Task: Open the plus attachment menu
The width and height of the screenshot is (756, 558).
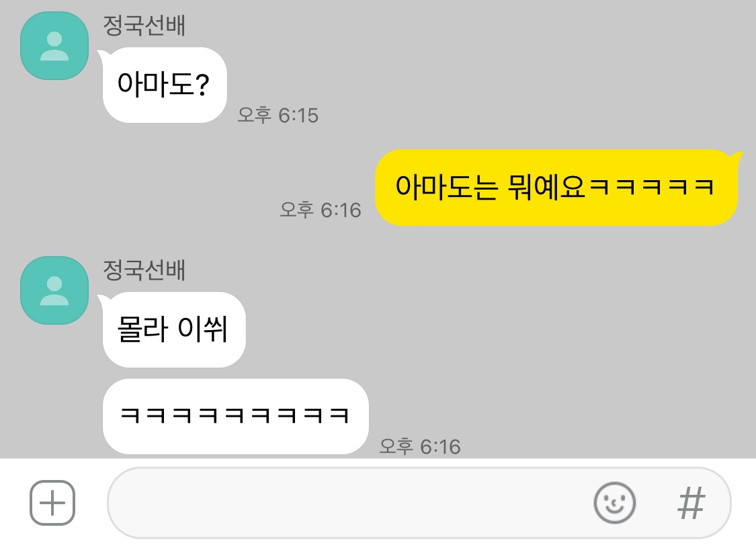Action: click(x=52, y=503)
